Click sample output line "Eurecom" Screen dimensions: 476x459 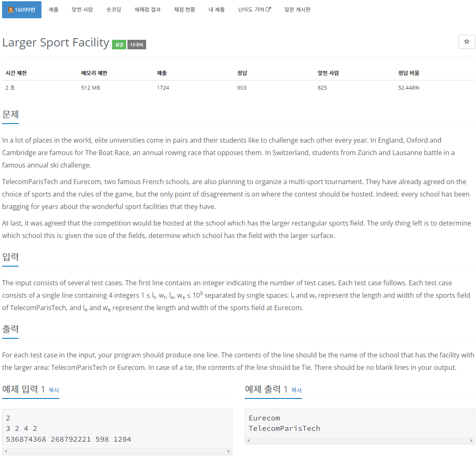[x=264, y=418]
